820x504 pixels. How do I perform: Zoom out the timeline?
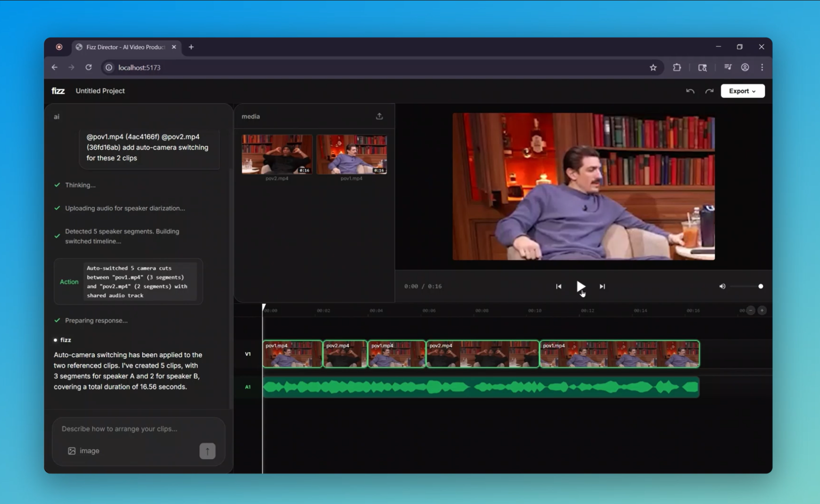(x=751, y=310)
